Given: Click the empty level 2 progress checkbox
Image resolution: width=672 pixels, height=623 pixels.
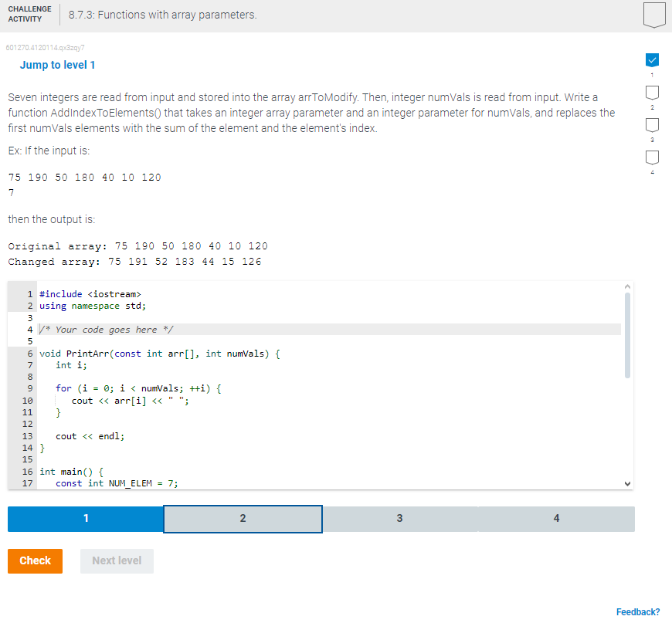Looking at the screenshot, I should [652, 93].
